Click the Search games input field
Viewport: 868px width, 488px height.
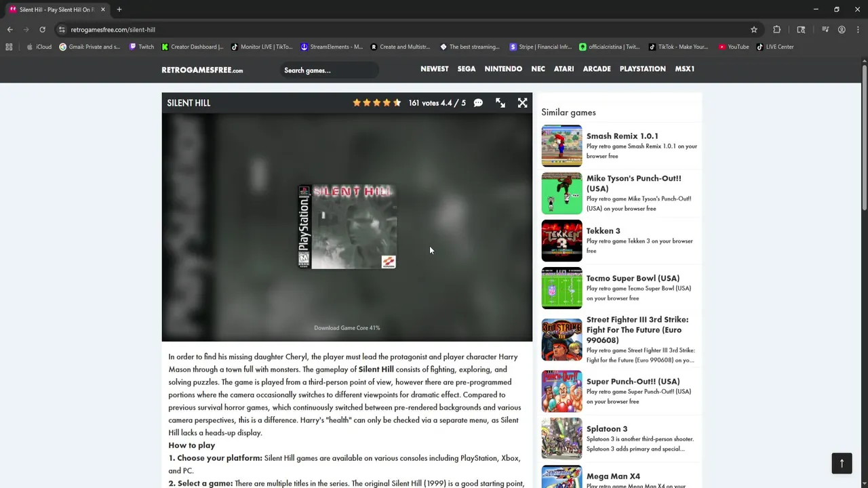(x=329, y=70)
